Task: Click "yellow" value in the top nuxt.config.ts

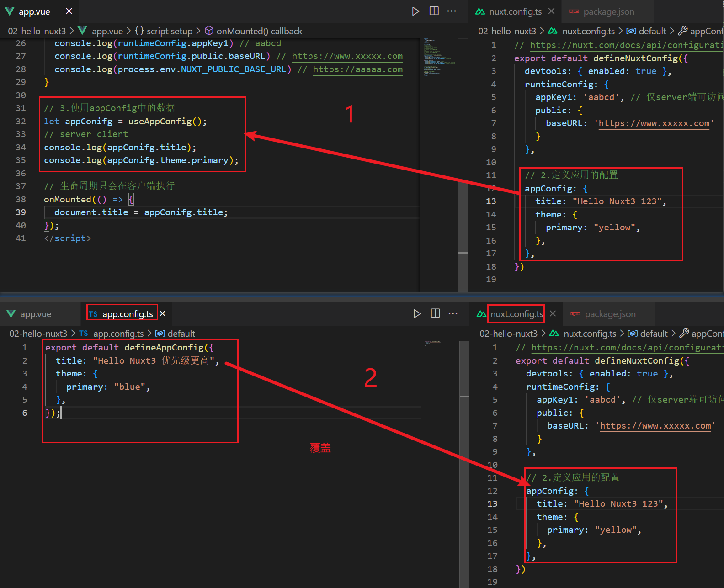Action: 614,228
